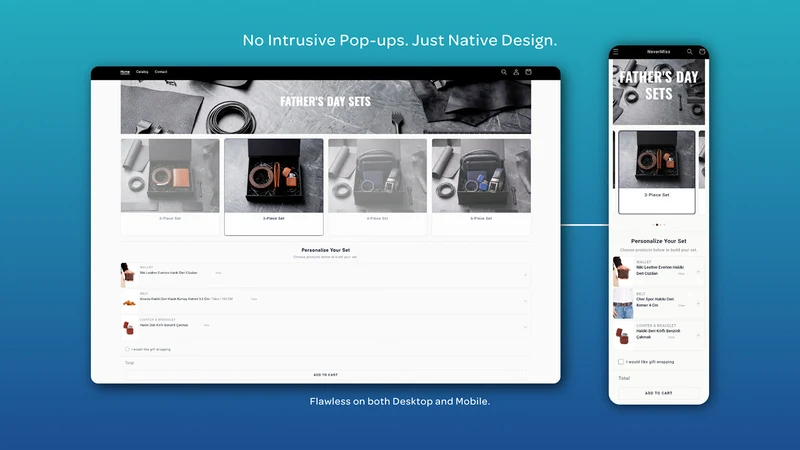
Task: Select the 5-Piece Set card
Action: coord(481,186)
